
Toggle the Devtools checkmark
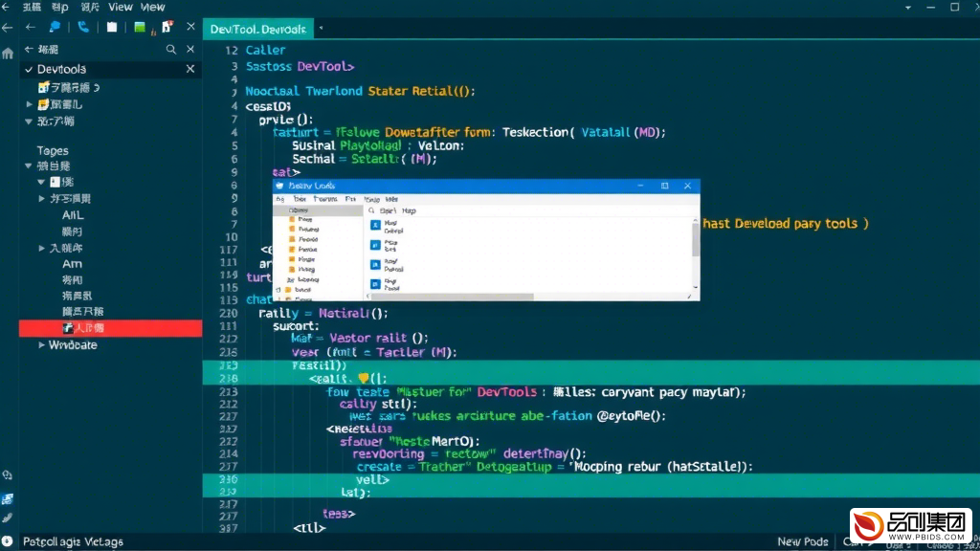(x=29, y=69)
